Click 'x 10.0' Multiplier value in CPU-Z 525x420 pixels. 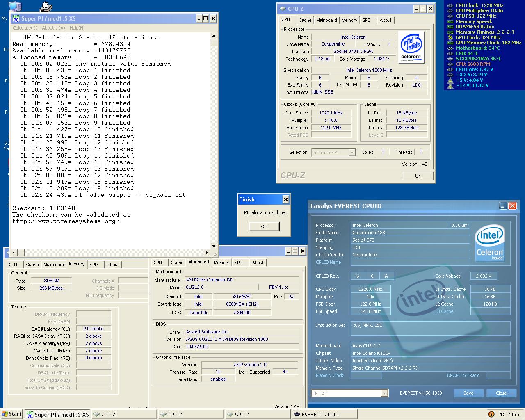(331, 120)
